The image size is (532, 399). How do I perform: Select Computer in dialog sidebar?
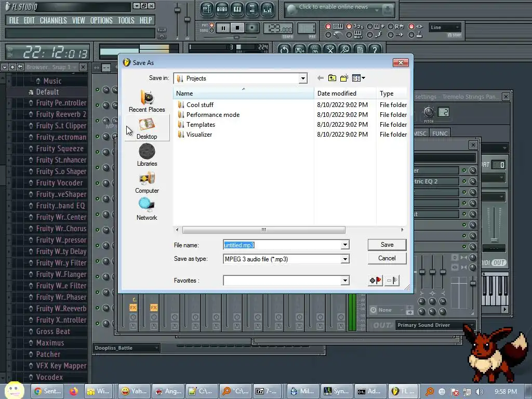click(x=147, y=182)
